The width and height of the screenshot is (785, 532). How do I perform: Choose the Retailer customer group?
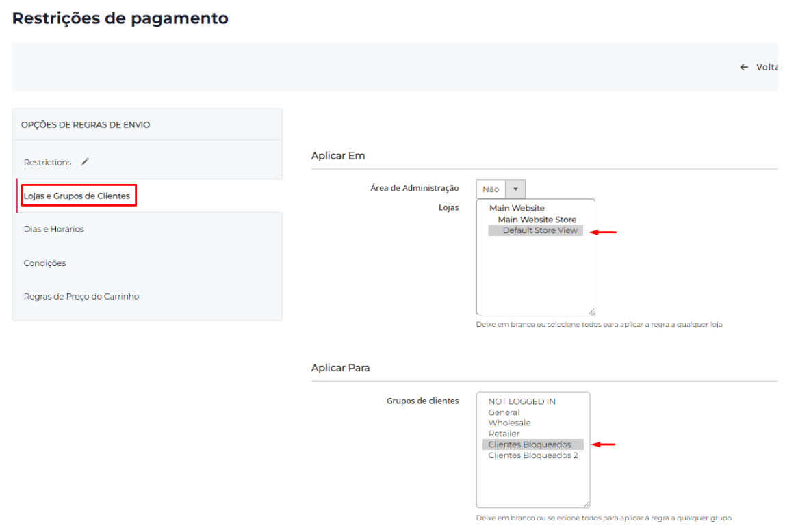click(x=504, y=434)
